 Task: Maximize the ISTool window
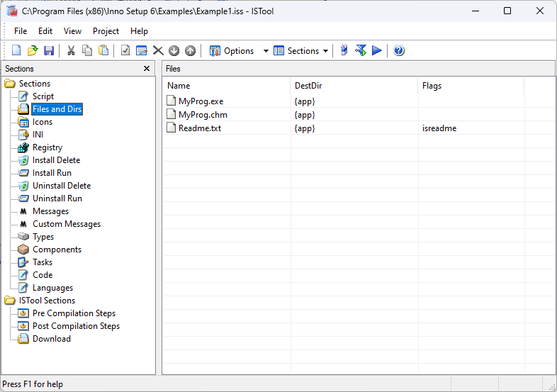click(507, 11)
